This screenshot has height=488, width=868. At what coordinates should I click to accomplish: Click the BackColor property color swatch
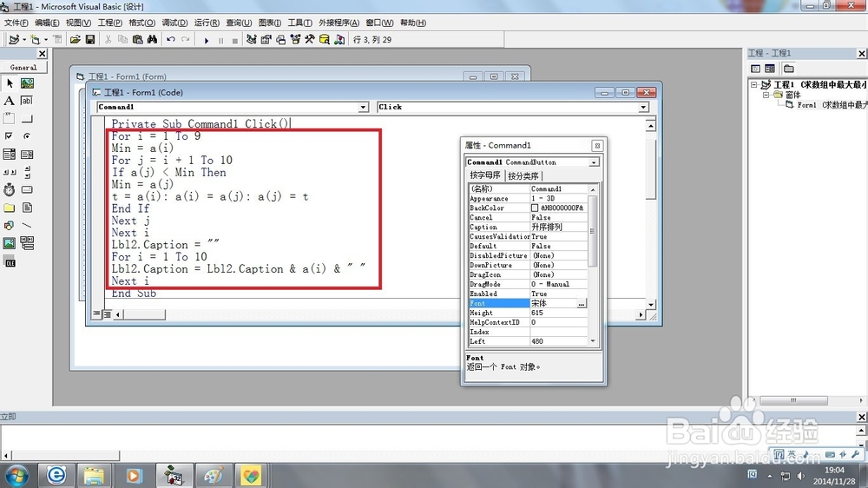[x=535, y=208]
